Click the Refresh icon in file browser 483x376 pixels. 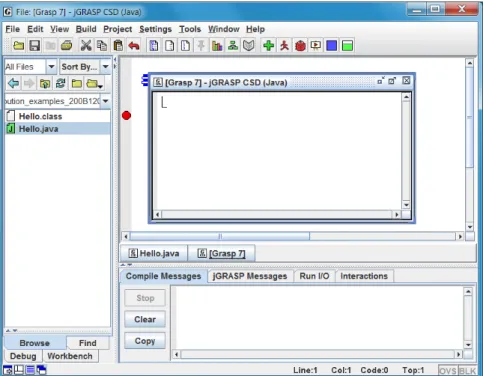tap(61, 83)
